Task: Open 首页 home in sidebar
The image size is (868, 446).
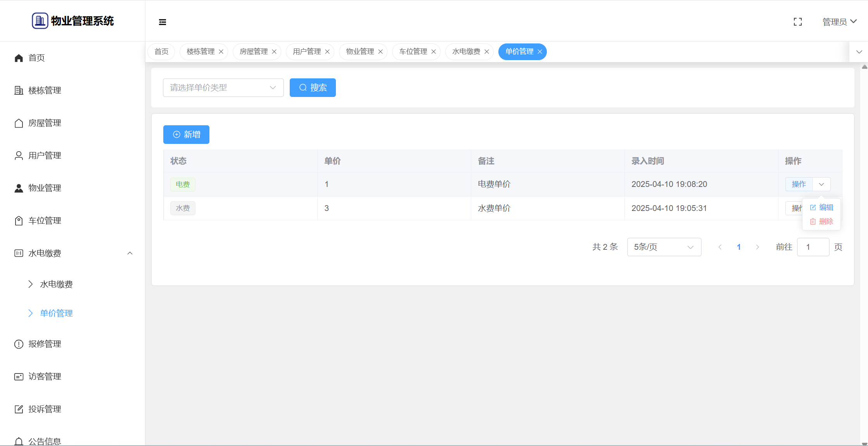Action: tap(37, 58)
